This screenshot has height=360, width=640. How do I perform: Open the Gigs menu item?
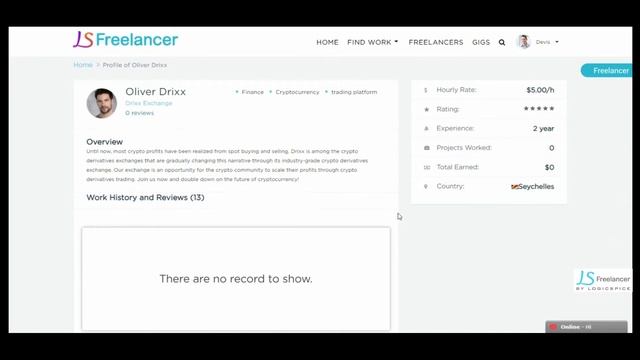(481, 42)
